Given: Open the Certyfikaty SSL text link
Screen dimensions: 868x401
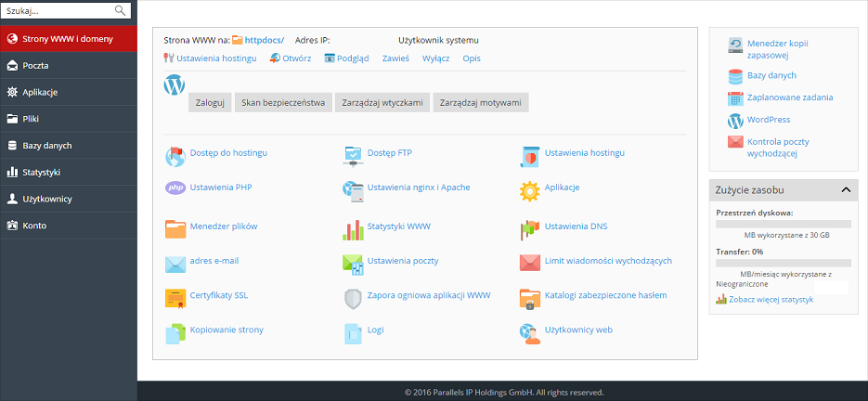Looking at the screenshot, I should pyautogui.click(x=219, y=295).
